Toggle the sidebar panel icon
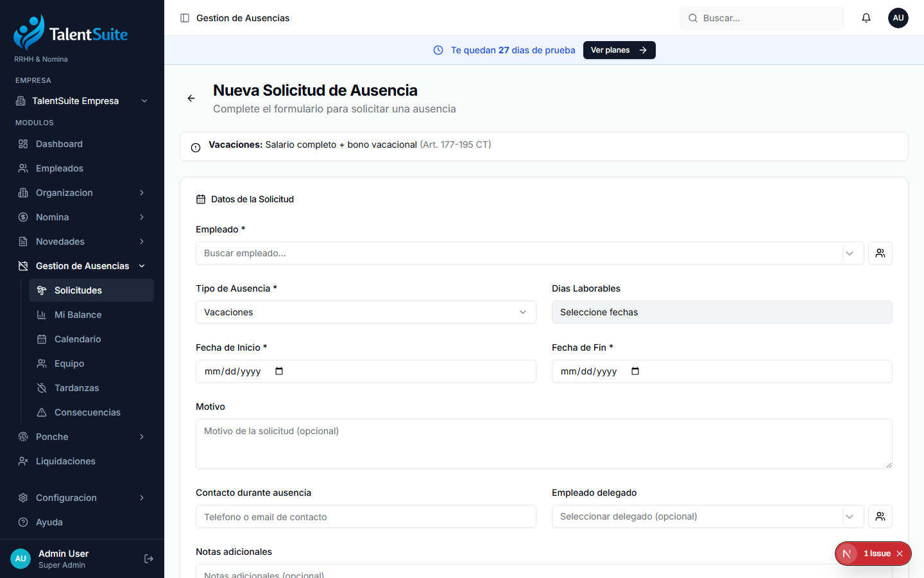 click(185, 18)
